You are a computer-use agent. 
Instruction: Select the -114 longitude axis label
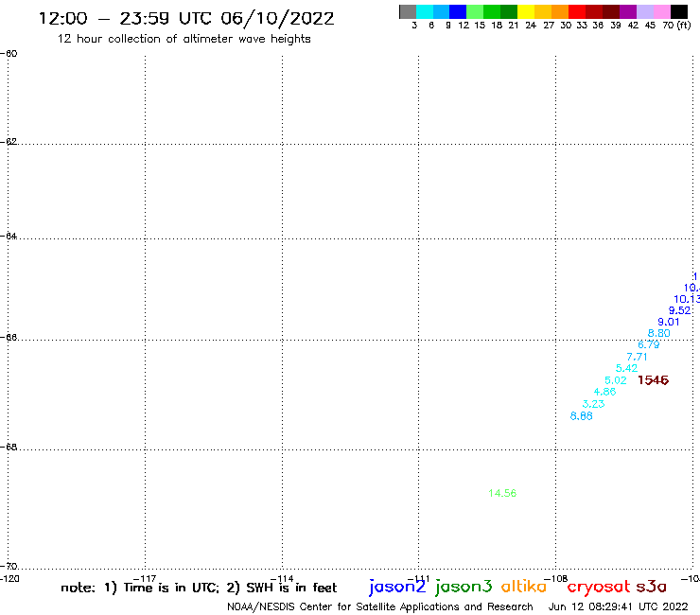pos(282,578)
